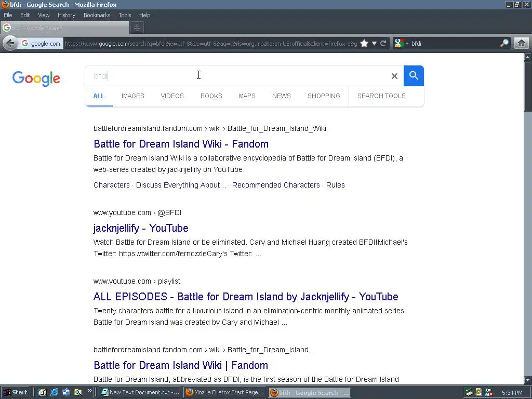Click bfdi - Google Search taskbar button

click(x=310, y=393)
